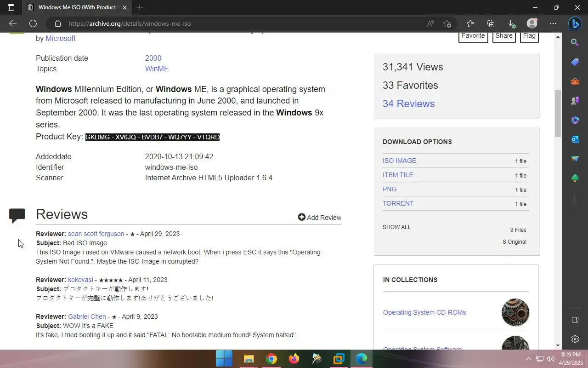Open File Explorer from taskbar
The width and height of the screenshot is (588, 368).
249,359
